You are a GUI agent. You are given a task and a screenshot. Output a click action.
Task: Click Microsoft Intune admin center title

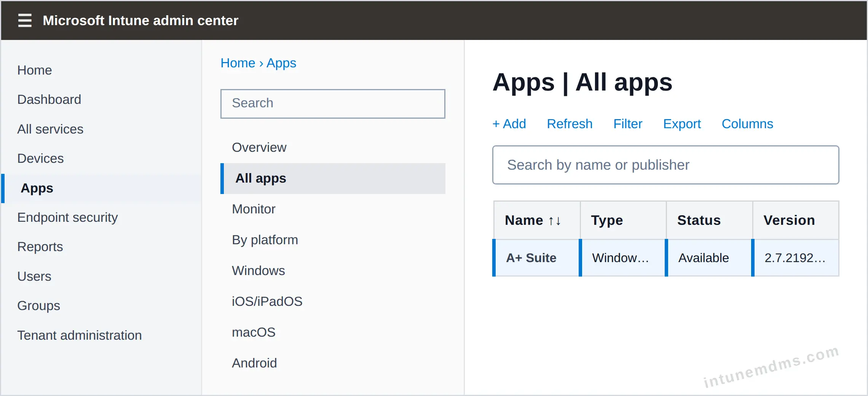tap(140, 20)
